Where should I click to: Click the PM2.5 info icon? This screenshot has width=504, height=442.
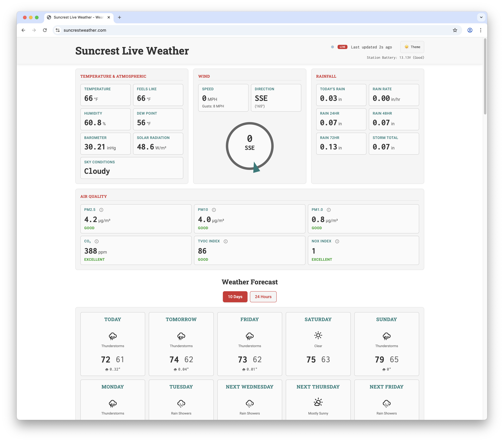(101, 210)
